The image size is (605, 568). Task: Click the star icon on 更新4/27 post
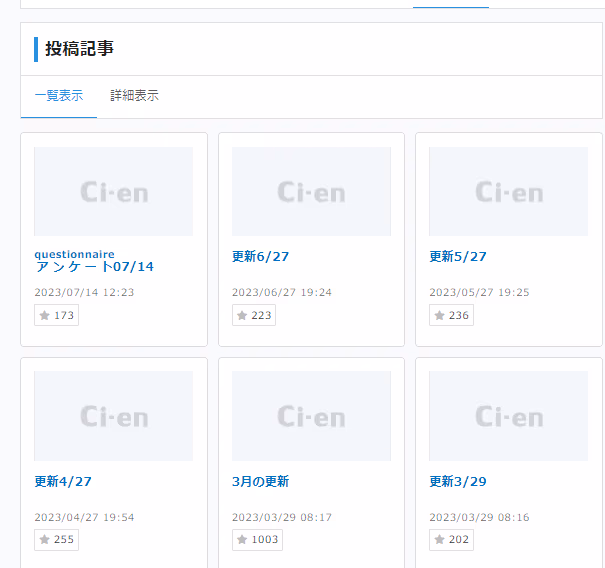click(44, 540)
